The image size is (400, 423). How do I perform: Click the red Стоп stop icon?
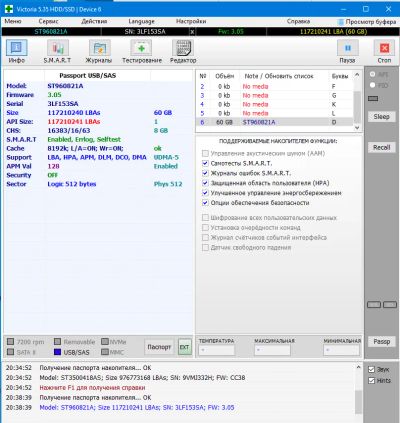click(x=384, y=49)
